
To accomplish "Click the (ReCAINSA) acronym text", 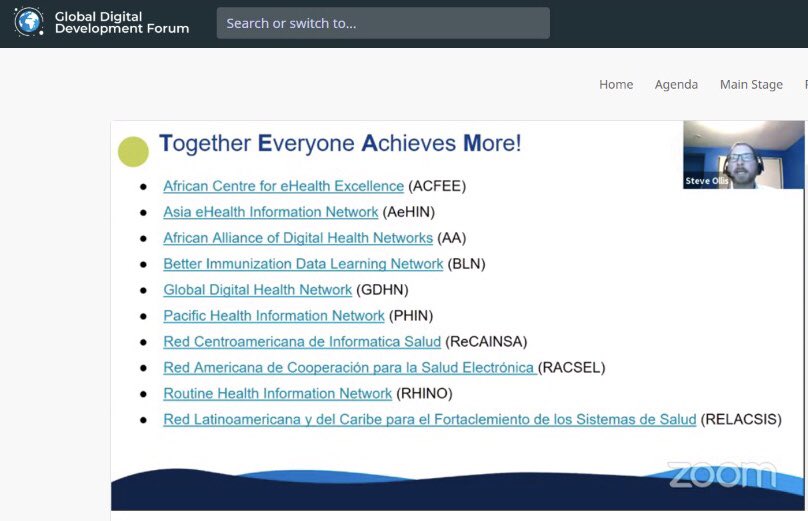I will click(486, 342).
